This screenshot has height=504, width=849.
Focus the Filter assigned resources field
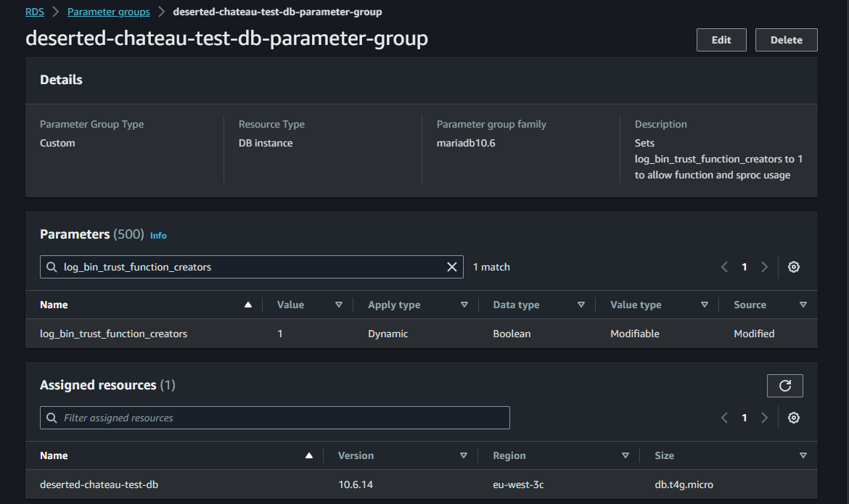click(x=274, y=418)
